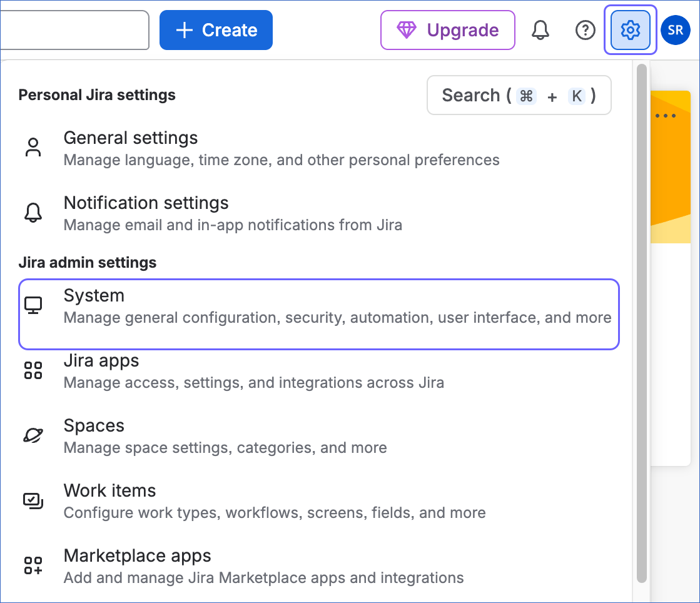Open Work items settings
This screenshot has height=603, width=700.
pos(319,501)
